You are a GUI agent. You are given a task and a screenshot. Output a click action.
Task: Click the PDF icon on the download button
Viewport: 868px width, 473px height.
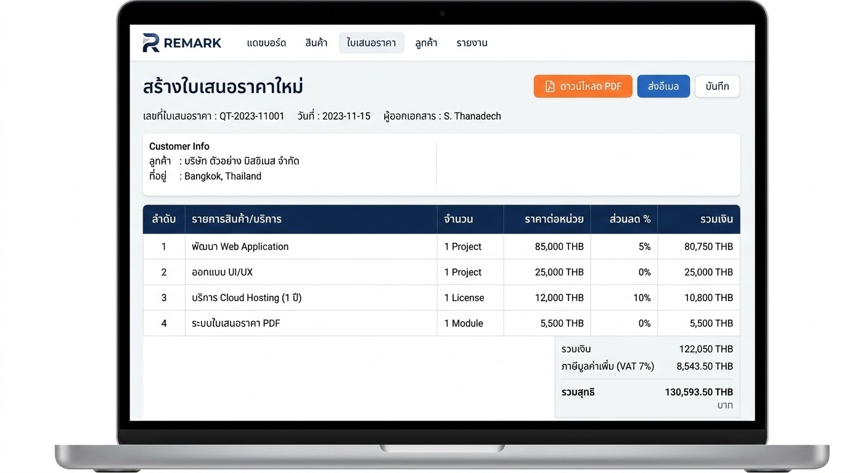[549, 86]
